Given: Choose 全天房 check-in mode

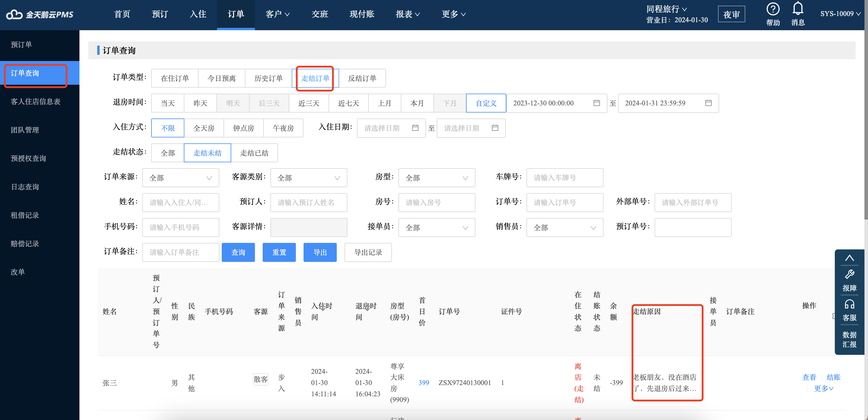Looking at the screenshot, I should tap(204, 128).
